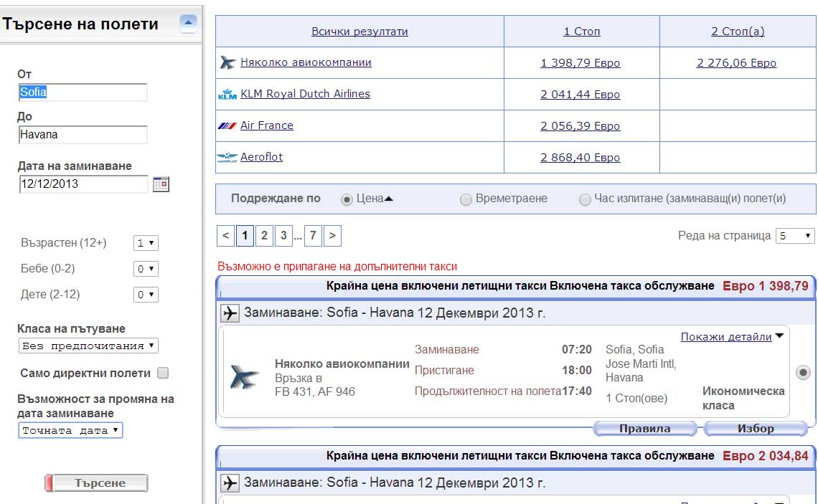Click the 2 056,39 Евро price link
This screenshot has height=504, width=818.
[x=580, y=126]
